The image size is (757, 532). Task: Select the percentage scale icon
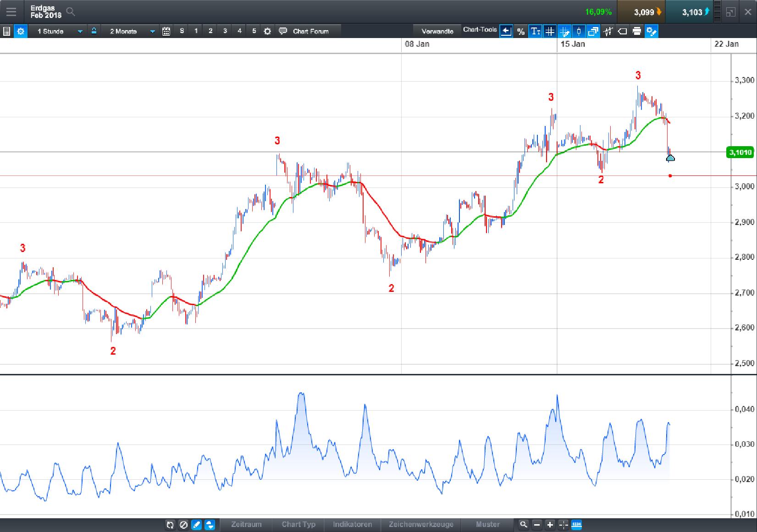tap(520, 31)
